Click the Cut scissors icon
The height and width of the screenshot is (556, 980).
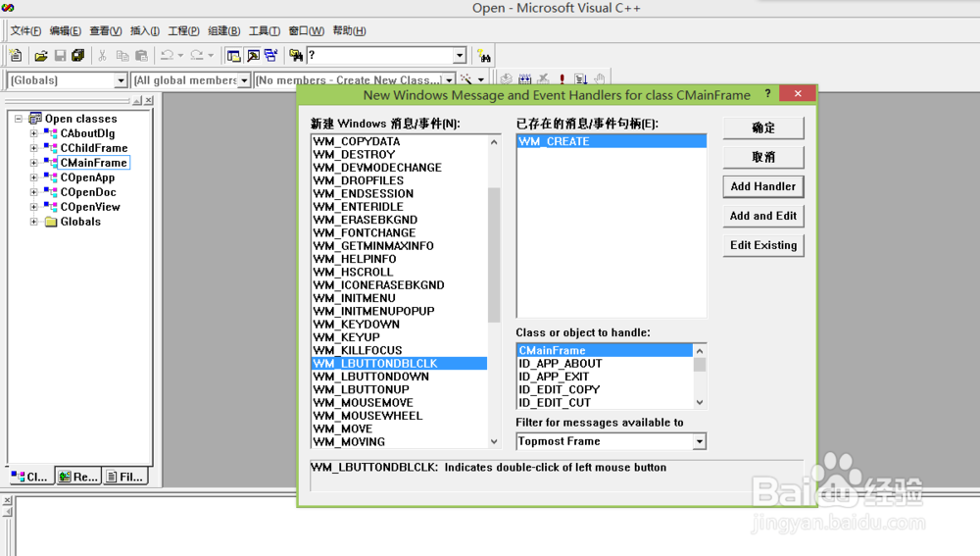(x=103, y=56)
